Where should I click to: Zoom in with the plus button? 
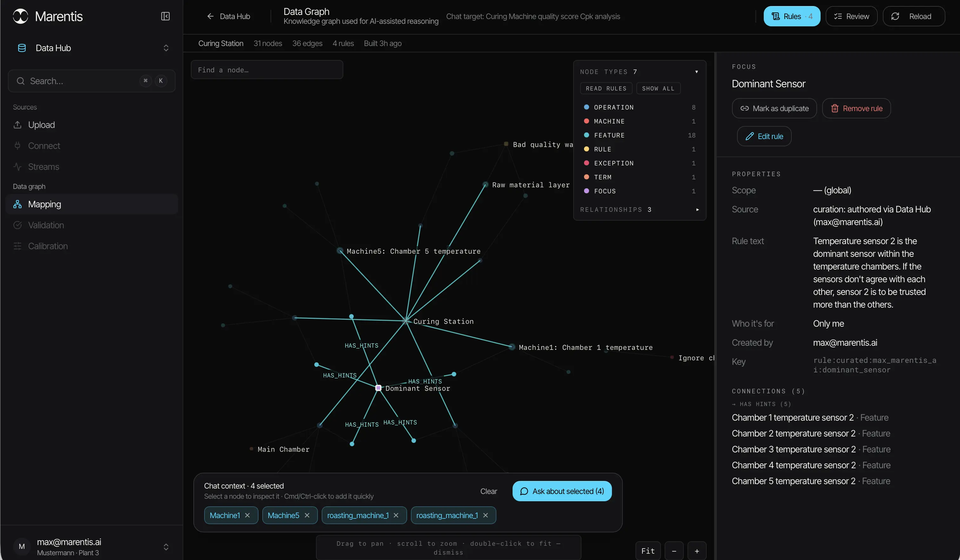pyautogui.click(x=697, y=551)
